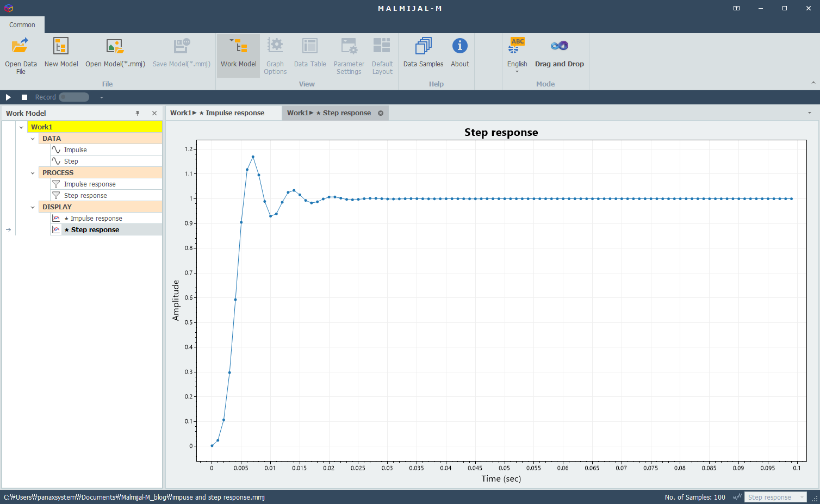Select the Common ribbon tab

22,24
